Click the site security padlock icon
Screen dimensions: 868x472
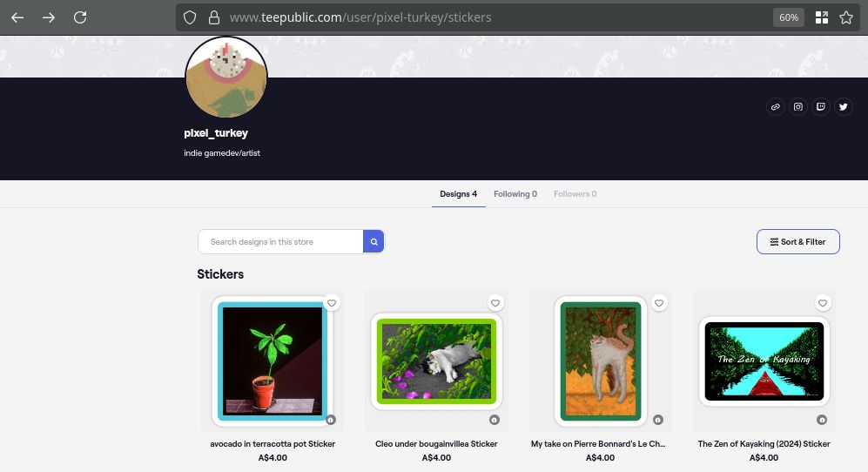[213, 17]
